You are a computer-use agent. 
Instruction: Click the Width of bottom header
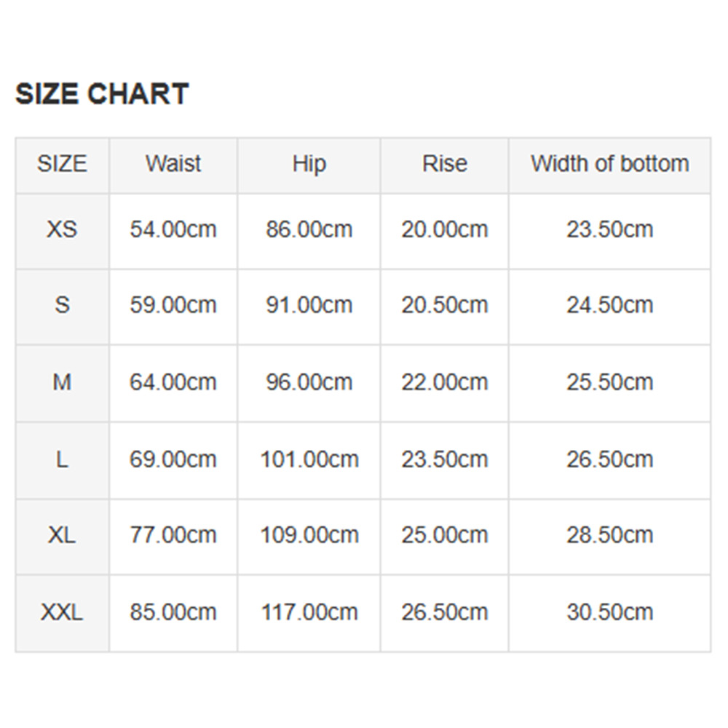[x=609, y=164]
